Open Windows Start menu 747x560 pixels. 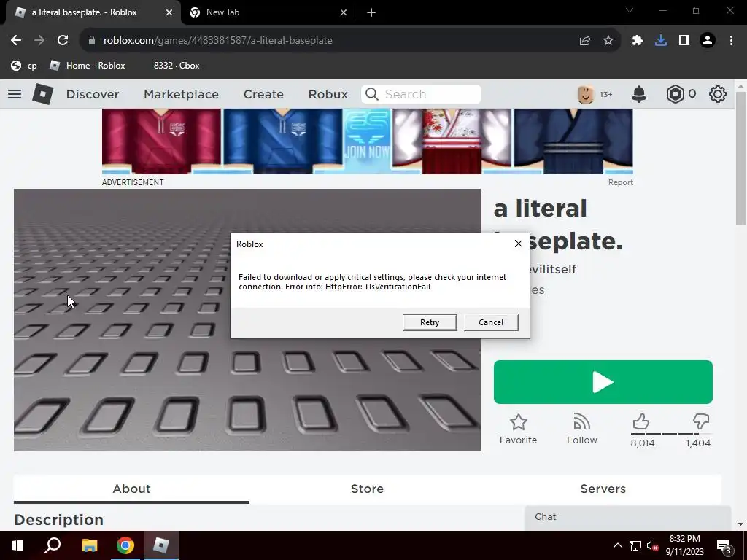click(x=18, y=545)
